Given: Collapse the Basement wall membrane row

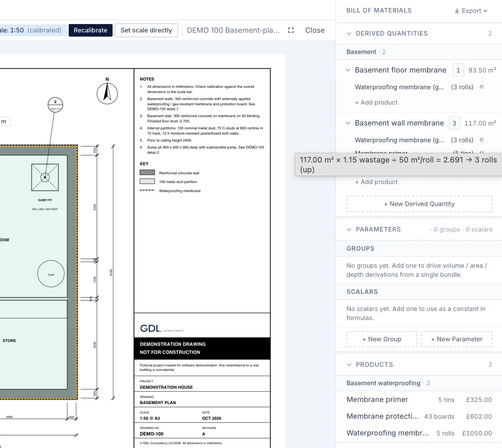Looking at the screenshot, I should (x=348, y=123).
